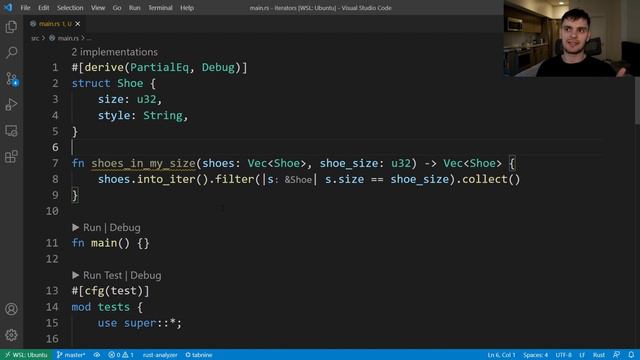
Task: Click the eye icon in status bar
Action: 97,355
